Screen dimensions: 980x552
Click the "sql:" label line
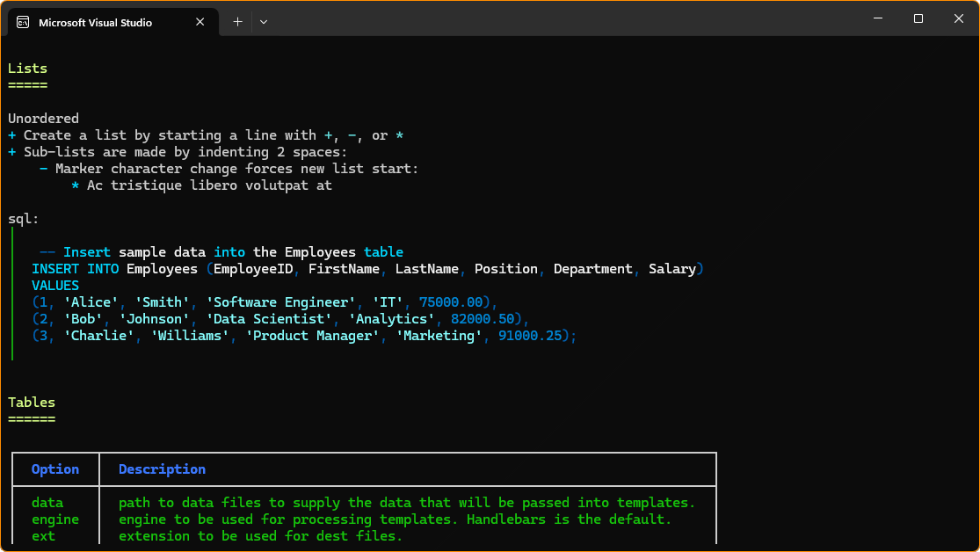point(24,219)
